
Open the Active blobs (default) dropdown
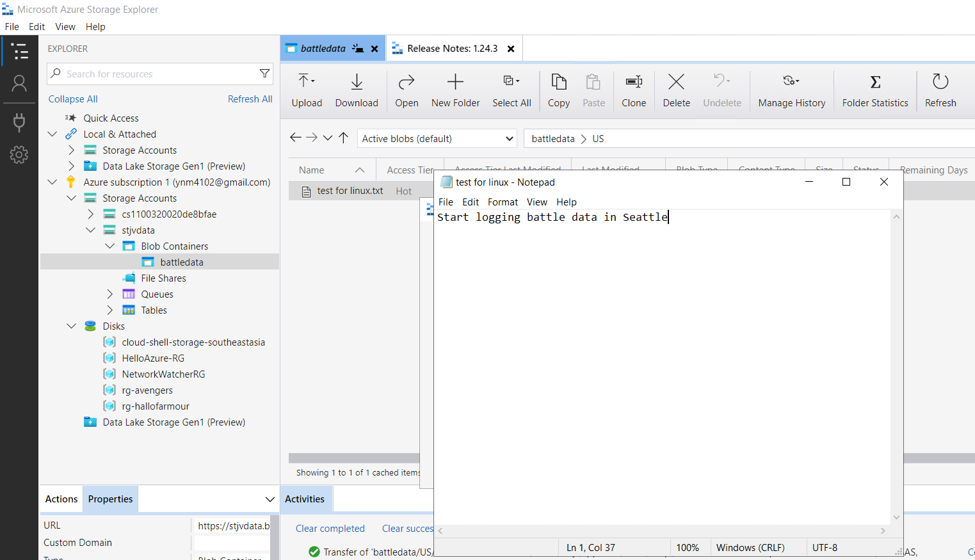[437, 138]
